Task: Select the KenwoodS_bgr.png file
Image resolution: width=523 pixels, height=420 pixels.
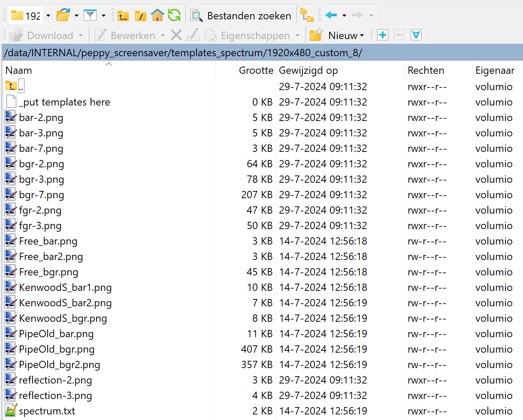Action: click(63, 318)
